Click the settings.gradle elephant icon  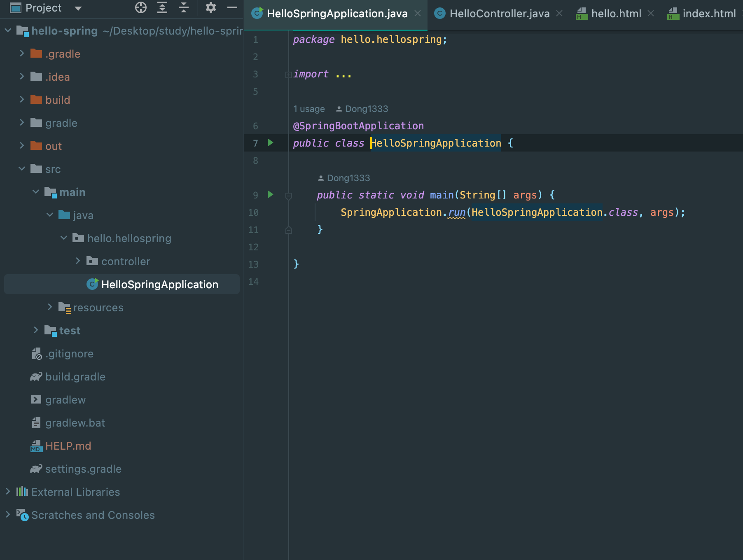(36, 469)
